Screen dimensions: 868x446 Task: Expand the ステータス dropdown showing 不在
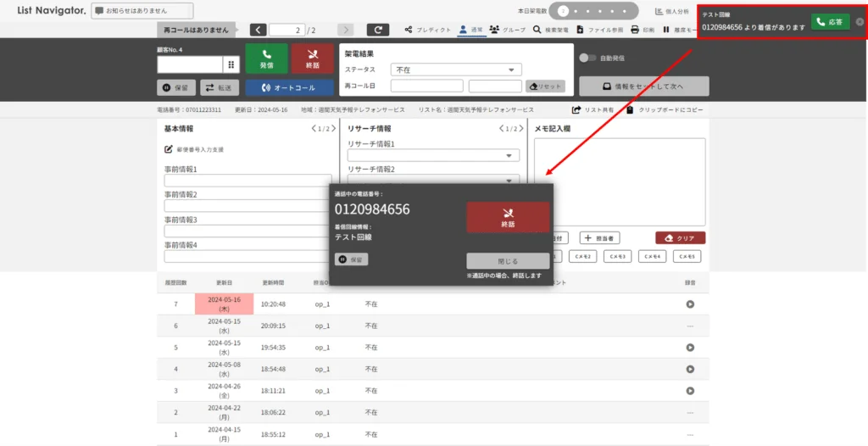click(456, 70)
